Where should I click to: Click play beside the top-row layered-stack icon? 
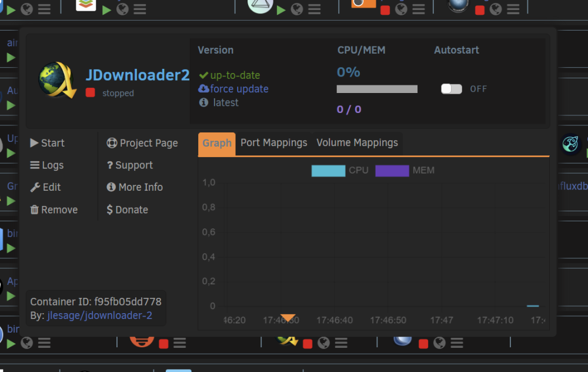point(106,9)
